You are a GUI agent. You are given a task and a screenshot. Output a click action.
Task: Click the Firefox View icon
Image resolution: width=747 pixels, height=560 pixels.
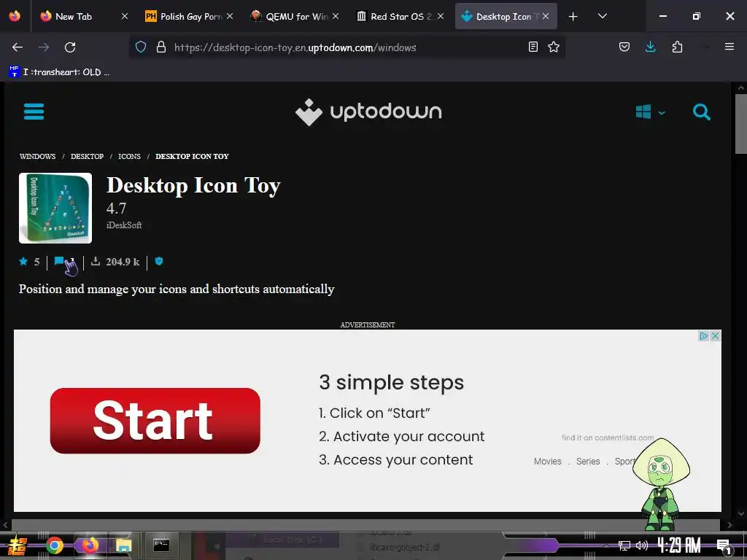(x=15, y=16)
